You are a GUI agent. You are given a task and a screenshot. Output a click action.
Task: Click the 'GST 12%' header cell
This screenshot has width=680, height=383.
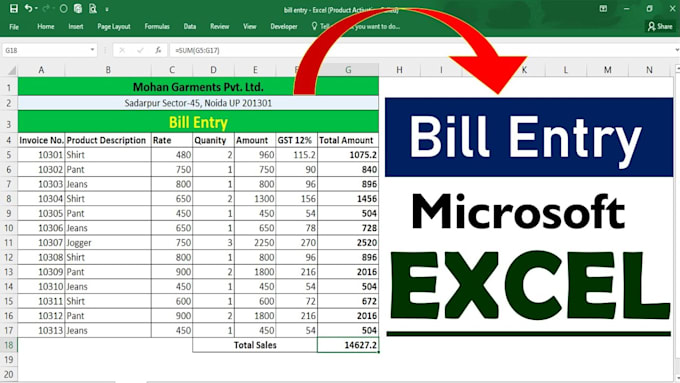click(297, 140)
